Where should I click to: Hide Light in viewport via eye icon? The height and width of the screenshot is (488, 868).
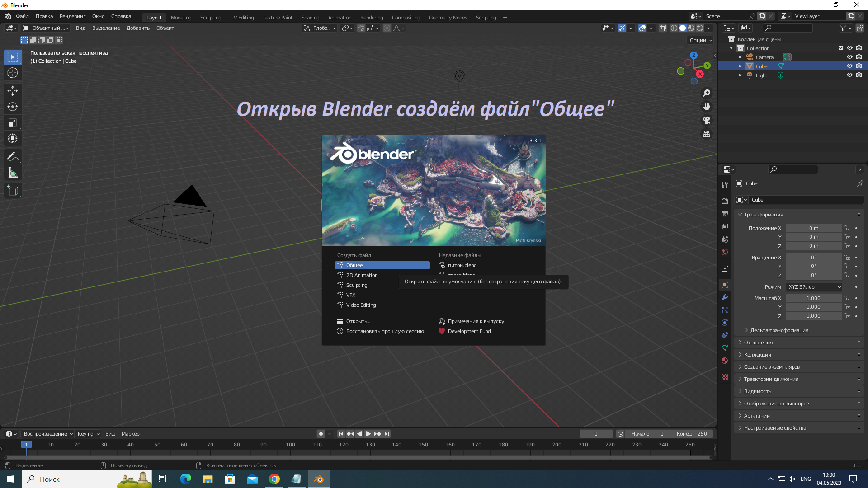pos(849,75)
